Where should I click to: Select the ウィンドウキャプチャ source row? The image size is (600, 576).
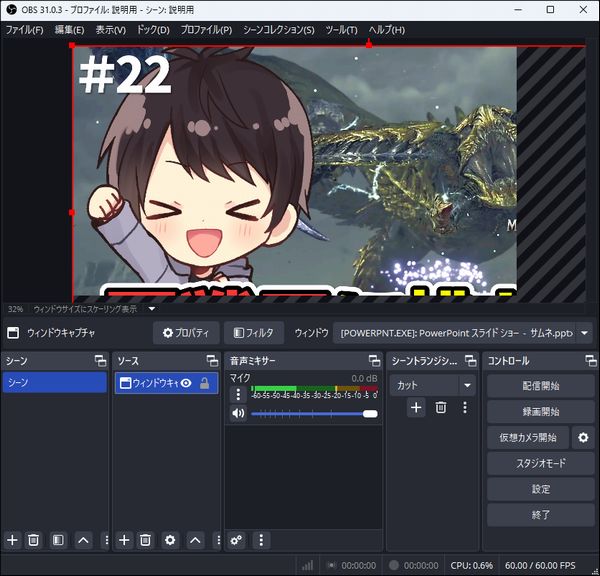coord(166,383)
